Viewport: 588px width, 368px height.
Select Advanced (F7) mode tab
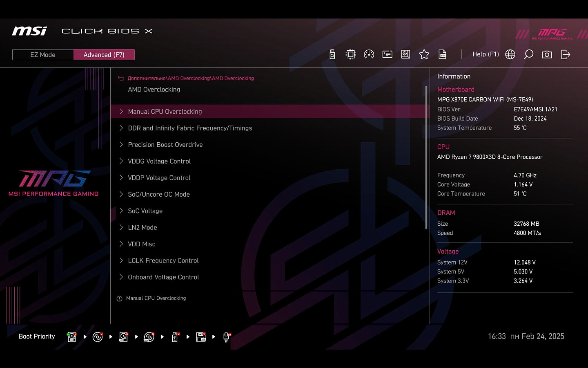[104, 55]
